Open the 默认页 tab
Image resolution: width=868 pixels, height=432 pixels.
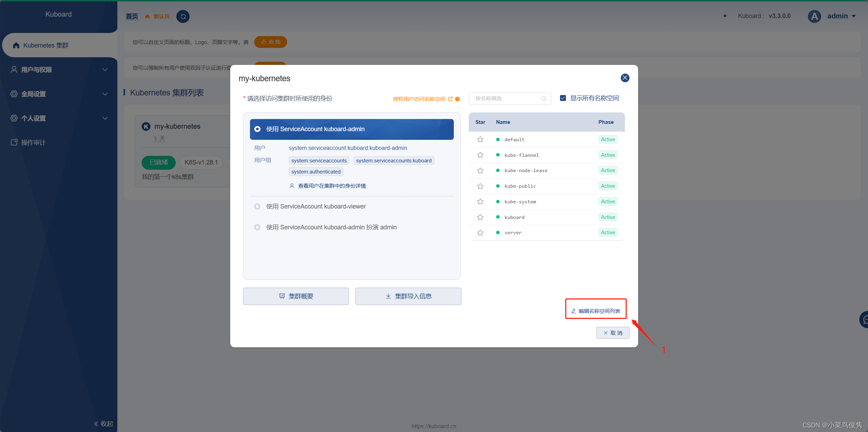(161, 17)
